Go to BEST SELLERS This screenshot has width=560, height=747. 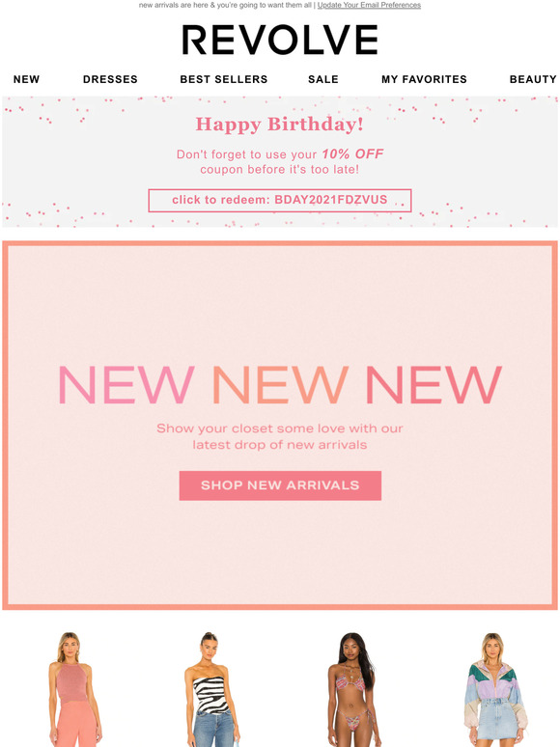click(x=224, y=79)
